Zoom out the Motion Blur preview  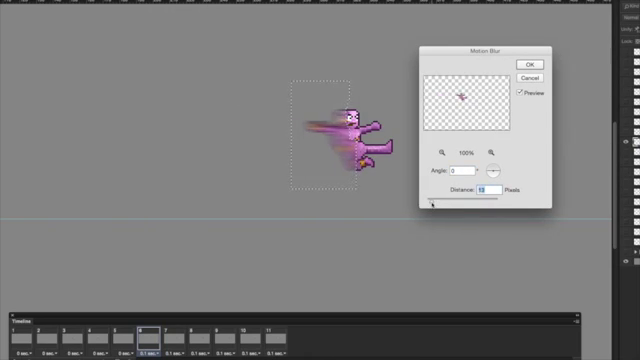pyautogui.click(x=442, y=153)
